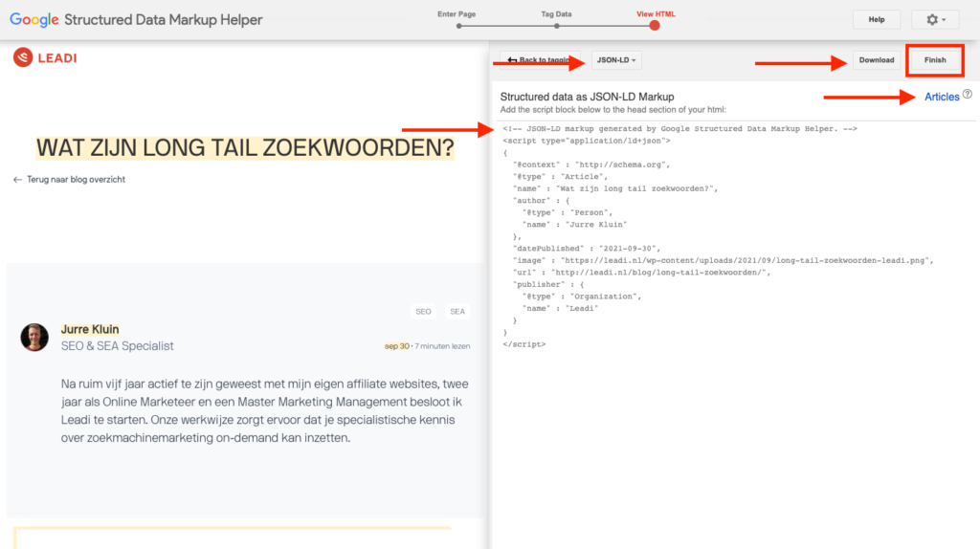Click the highlighted author name Jurre Kluin
Image resolution: width=980 pixels, height=549 pixels.
point(90,329)
